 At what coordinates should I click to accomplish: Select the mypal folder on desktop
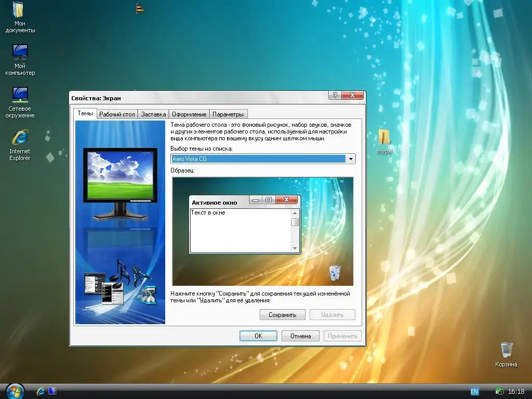(384, 141)
